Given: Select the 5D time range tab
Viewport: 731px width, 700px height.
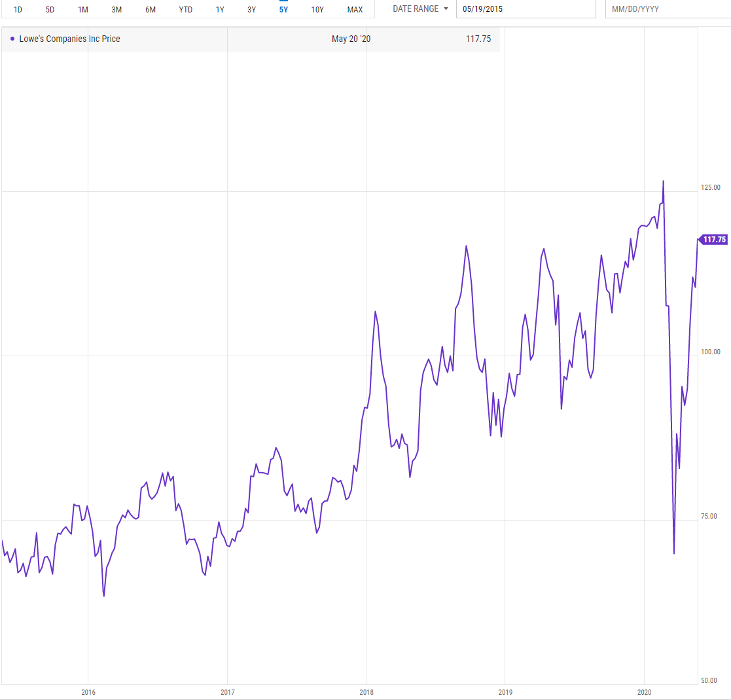Looking at the screenshot, I should pyautogui.click(x=50, y=9).
